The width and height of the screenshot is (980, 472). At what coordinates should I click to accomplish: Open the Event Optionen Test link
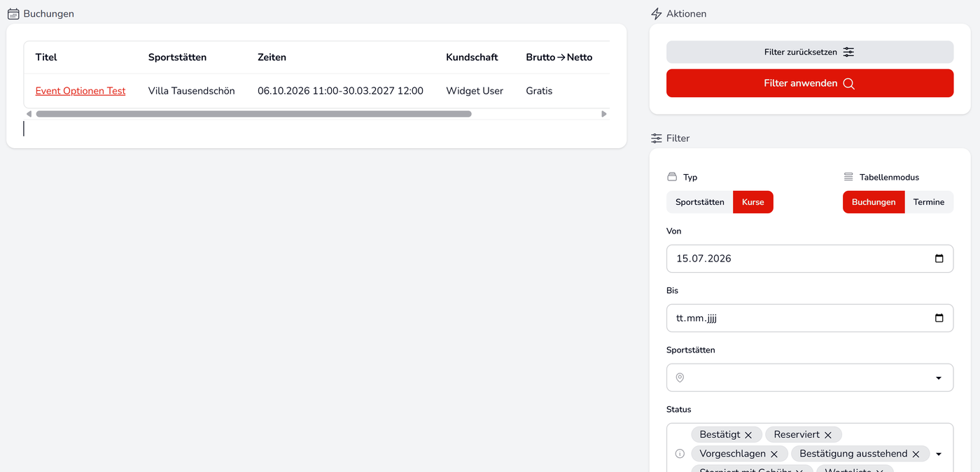click(80, 91)
